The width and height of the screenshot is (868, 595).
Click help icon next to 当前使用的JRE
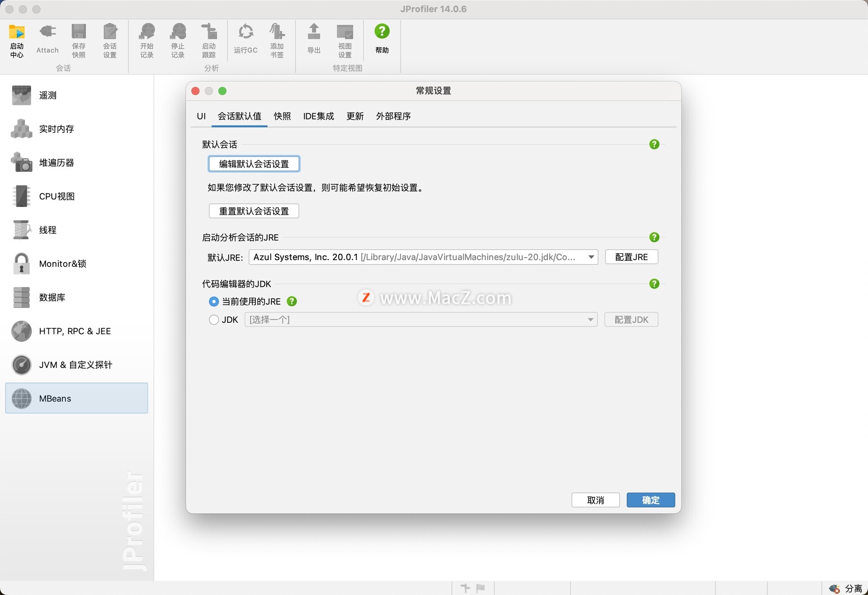[x=292, y=301]
